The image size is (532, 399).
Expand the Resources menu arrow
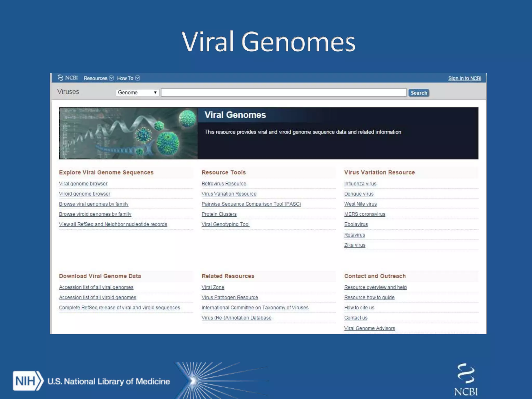(x=111, y=78)
